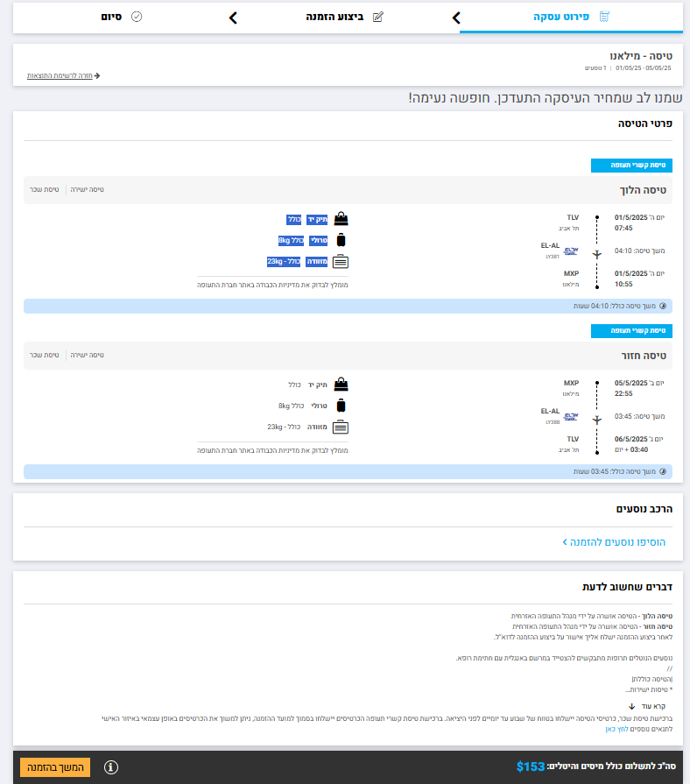The height and width of the screenshot is (784, 690).
Task: Click the handbag icon in outbound flight
Action: coord(341,218)
